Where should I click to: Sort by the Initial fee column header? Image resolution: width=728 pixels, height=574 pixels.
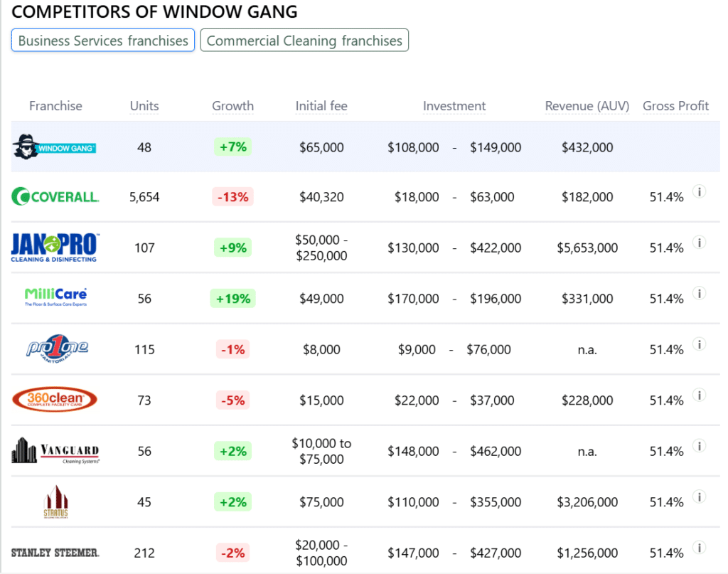point(321,106)
